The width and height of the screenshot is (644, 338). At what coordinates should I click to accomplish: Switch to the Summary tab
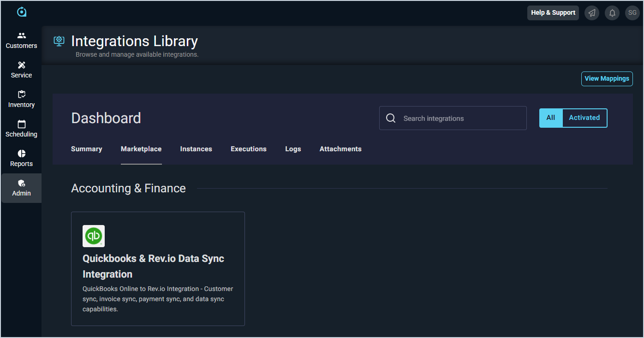click(87, 149)
